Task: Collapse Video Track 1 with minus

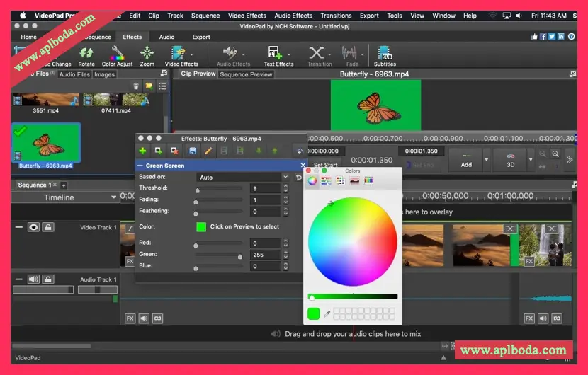Action: pos(19,227)
